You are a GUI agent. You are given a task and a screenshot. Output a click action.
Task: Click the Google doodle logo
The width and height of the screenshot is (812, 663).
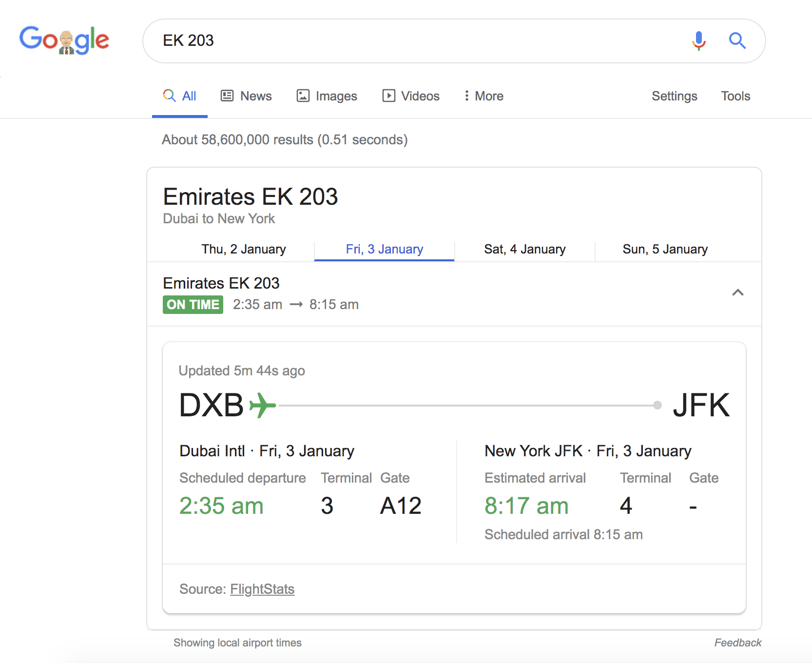(64, 39)
